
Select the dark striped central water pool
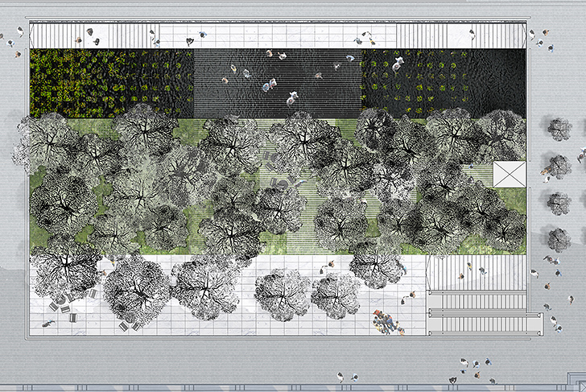pyautogui.click(x=278, y=84)
